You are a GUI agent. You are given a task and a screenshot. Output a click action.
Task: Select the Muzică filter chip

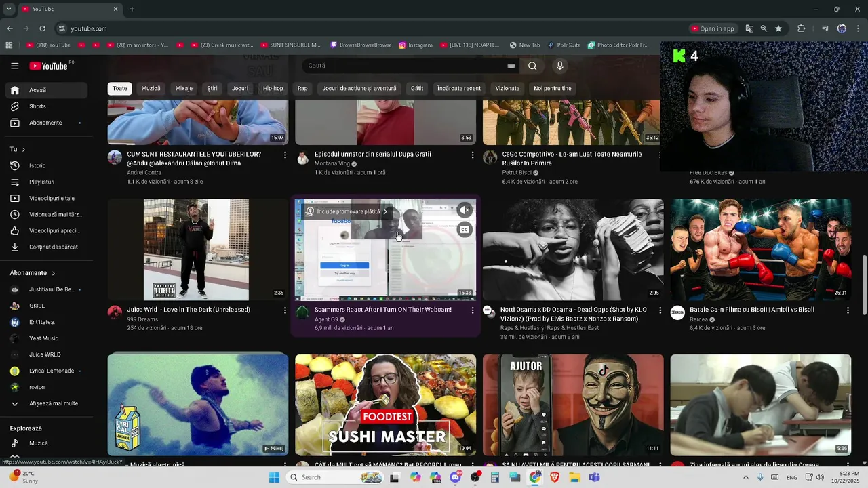(151, 88)
